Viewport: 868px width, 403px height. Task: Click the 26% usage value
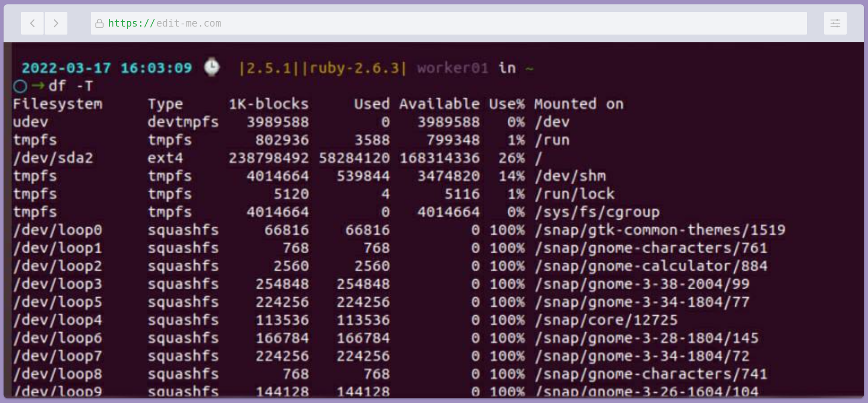(512, 158)
